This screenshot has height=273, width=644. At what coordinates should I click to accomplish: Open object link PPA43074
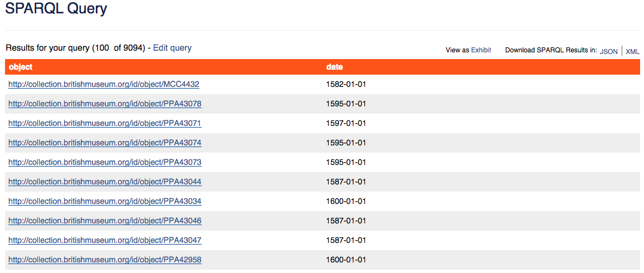(105, 143)
